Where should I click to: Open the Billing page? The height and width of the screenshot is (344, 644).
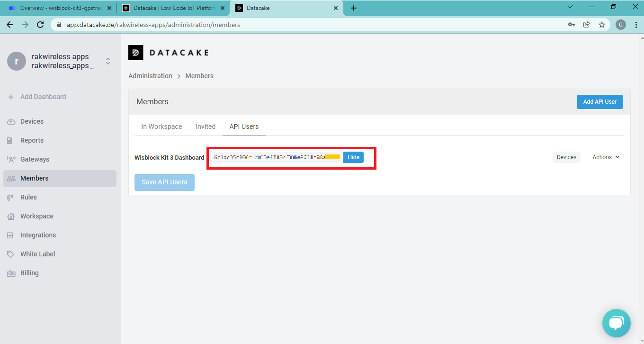(29, 273)
